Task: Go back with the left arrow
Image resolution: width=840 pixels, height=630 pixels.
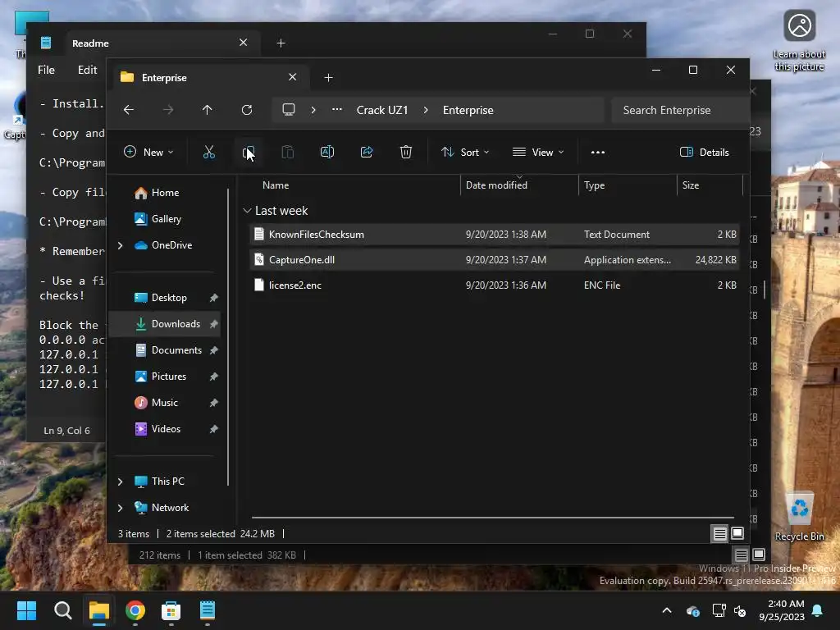Action: (129, 110)
